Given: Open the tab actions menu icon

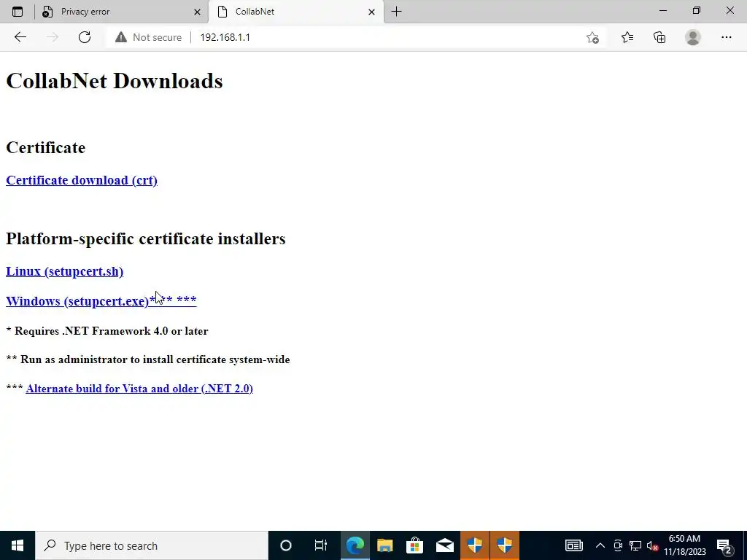Looking at the screenshot, I should (x=18, y=12).
